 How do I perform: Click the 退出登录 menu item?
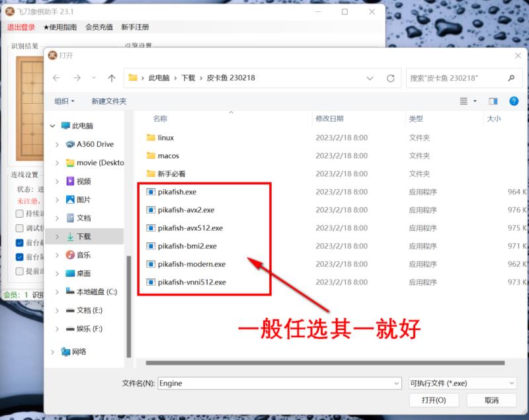tap(21, 27)
